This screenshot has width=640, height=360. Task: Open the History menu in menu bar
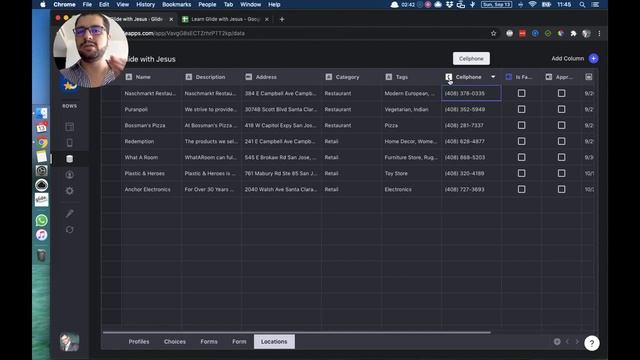click(145, 4)
